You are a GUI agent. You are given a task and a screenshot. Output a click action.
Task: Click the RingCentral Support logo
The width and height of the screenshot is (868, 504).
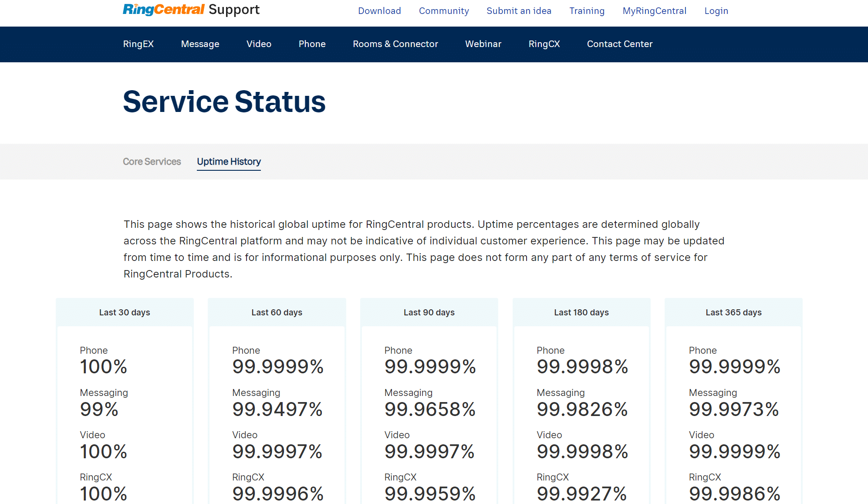[191, 10]
